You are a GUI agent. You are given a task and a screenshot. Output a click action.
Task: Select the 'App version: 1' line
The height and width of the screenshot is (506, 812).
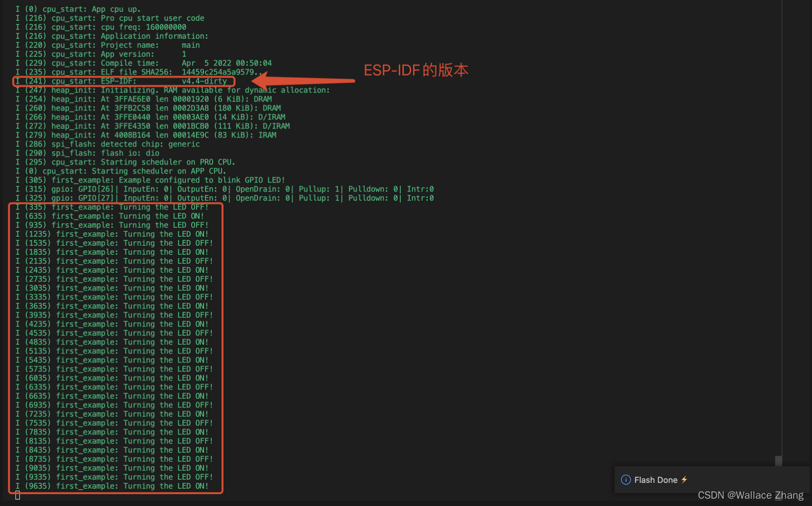101,54
